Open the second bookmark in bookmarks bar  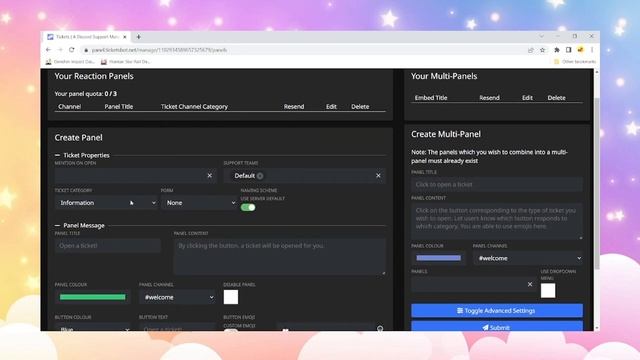(x=126, y=62)
